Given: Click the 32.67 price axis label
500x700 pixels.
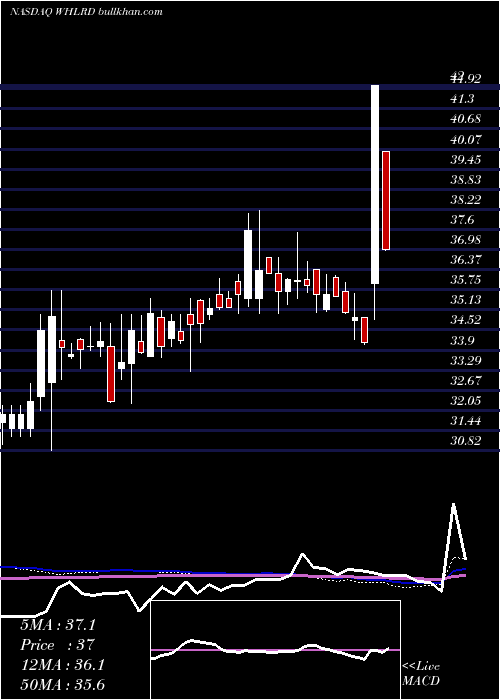Looking at the screenshot, I should [465, 380].
